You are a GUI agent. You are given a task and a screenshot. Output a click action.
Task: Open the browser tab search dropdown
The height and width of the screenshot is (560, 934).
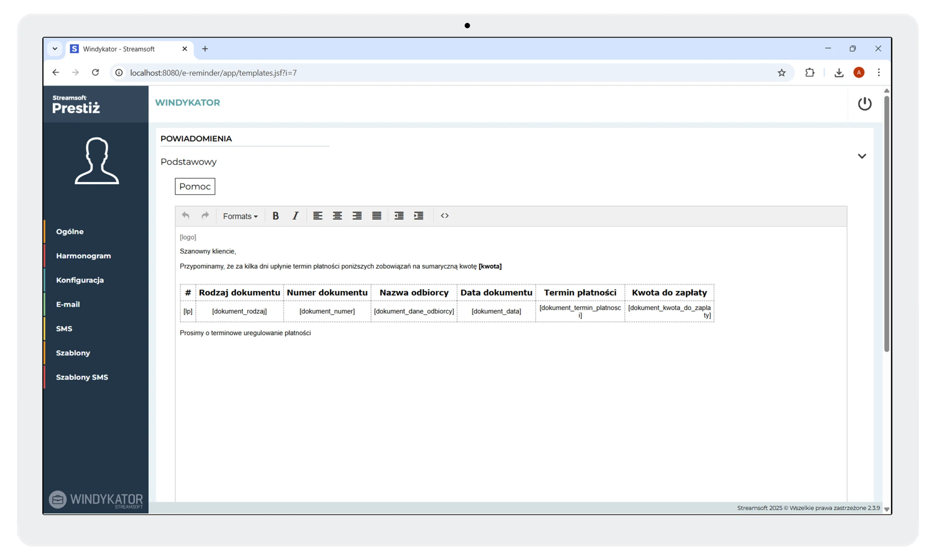(55, 49)
